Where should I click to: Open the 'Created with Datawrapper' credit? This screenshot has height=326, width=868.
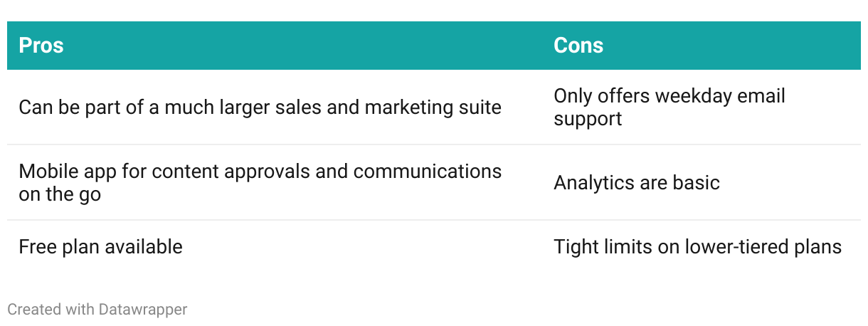pyautogui.click(x=97, y=310)
